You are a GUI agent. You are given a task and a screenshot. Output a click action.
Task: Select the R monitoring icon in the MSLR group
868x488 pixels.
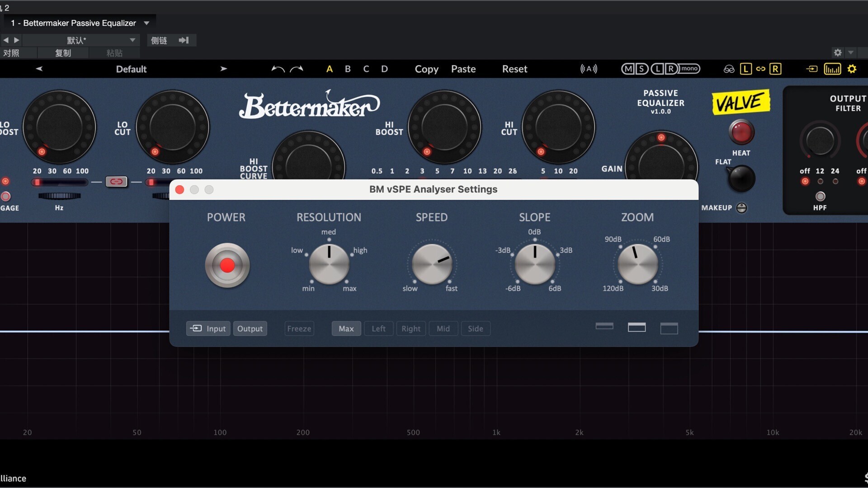click(x=671, y=69)
